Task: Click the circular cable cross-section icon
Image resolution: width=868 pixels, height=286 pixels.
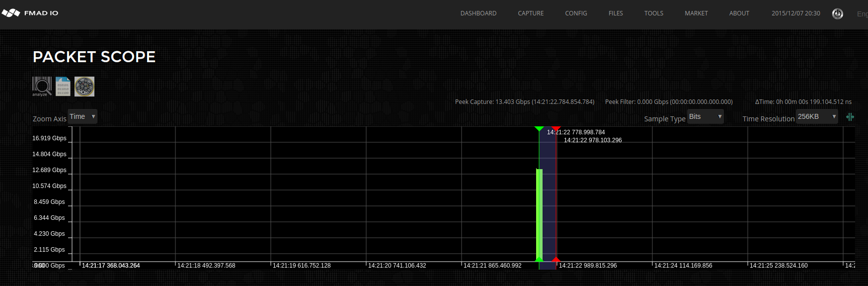Action: [84, 87]
